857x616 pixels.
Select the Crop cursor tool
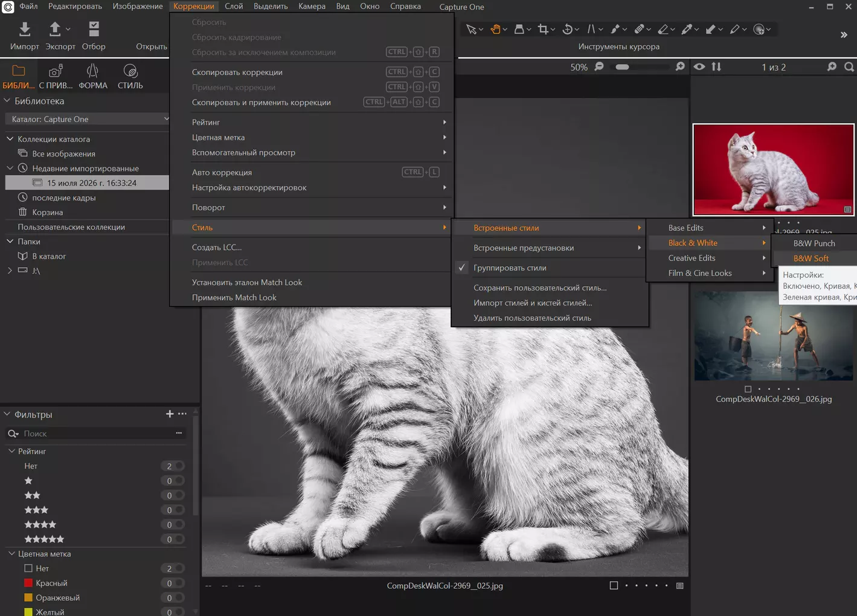coord(543,29)
